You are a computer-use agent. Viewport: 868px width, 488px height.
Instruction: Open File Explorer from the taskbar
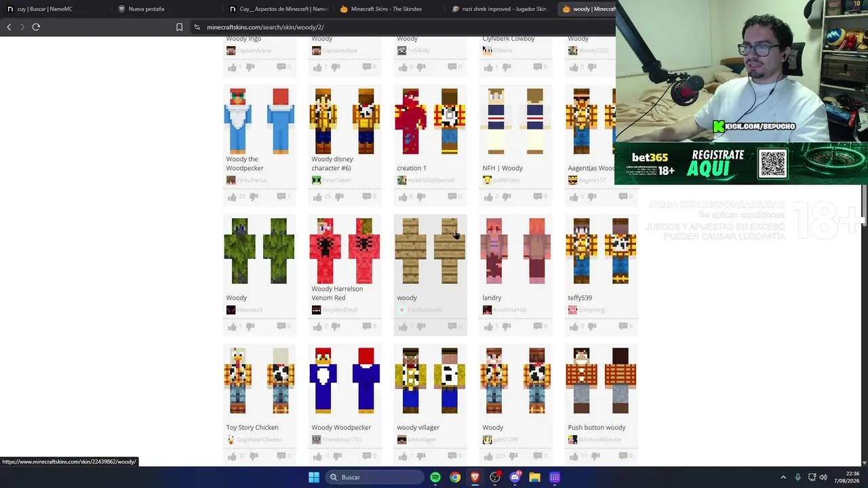click(534, 477)
